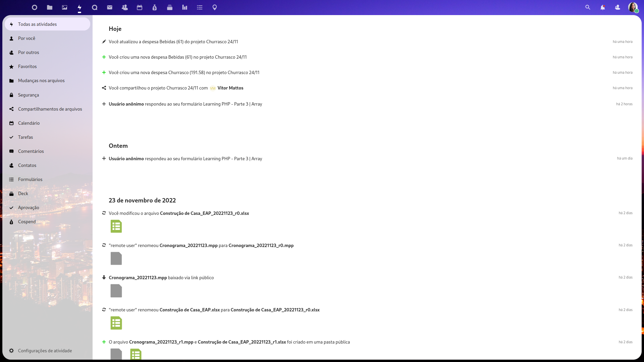Select the Favoritos filter

[x=28, y=67]
